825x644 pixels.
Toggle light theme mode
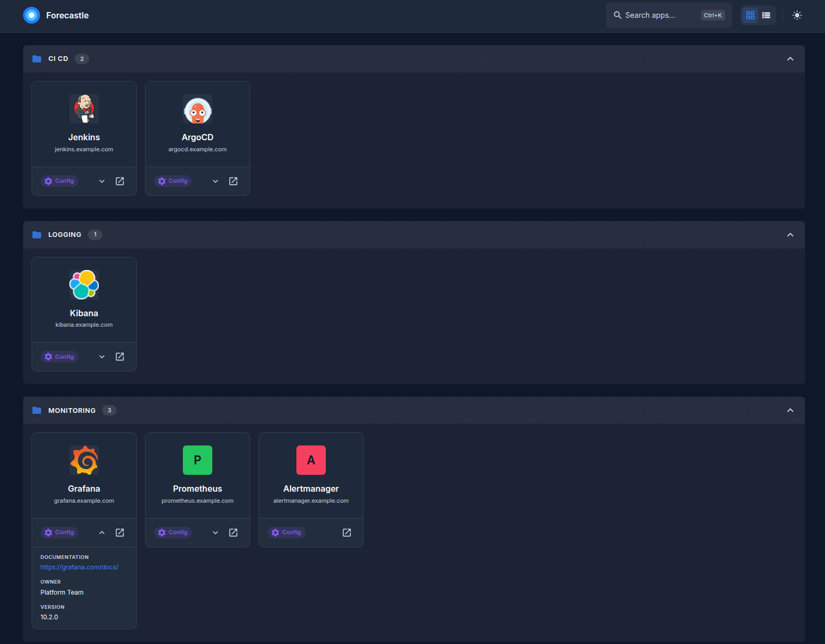tap(797, 15)
